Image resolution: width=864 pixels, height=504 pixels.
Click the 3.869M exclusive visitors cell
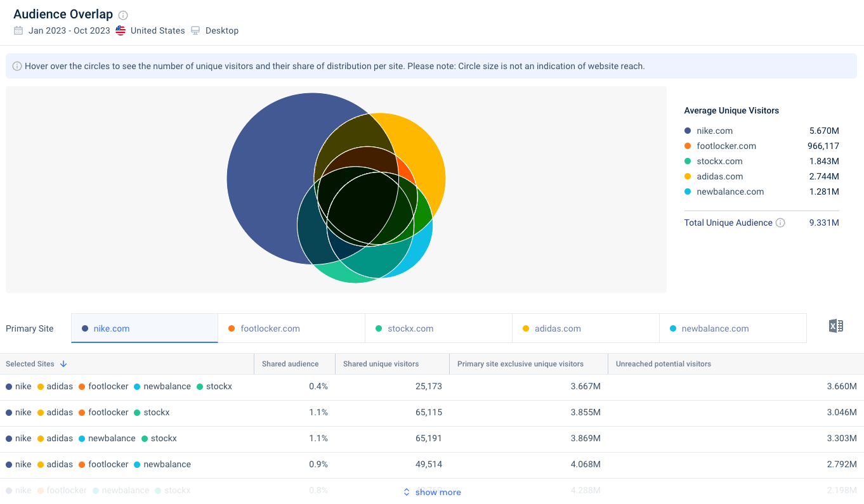(x=586, y=438)
